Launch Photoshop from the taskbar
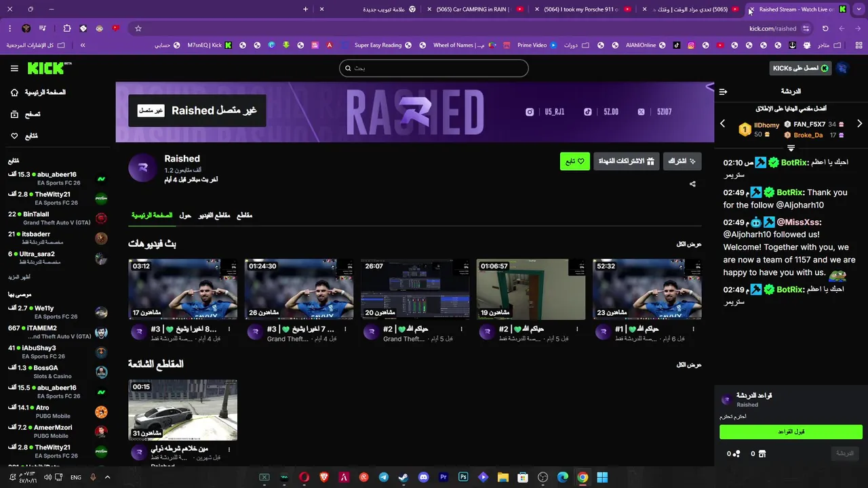Image resolution: width=868 pixels, height=488 pixels. (x=463, y=477)
